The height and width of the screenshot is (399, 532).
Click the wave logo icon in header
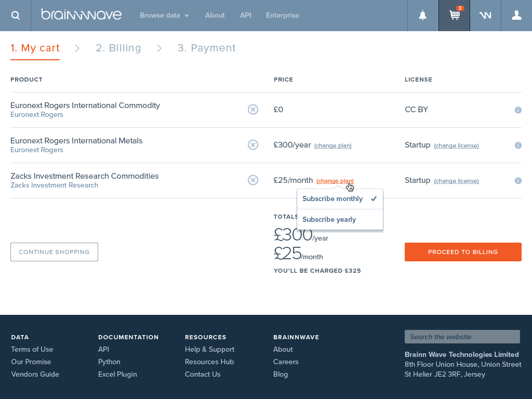485,15
